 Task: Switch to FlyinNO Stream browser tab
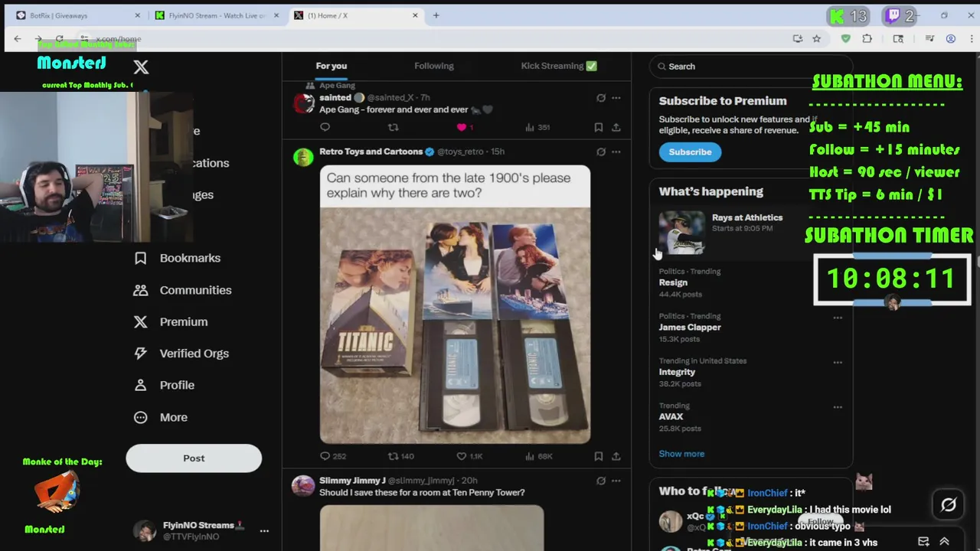(217, 15)
